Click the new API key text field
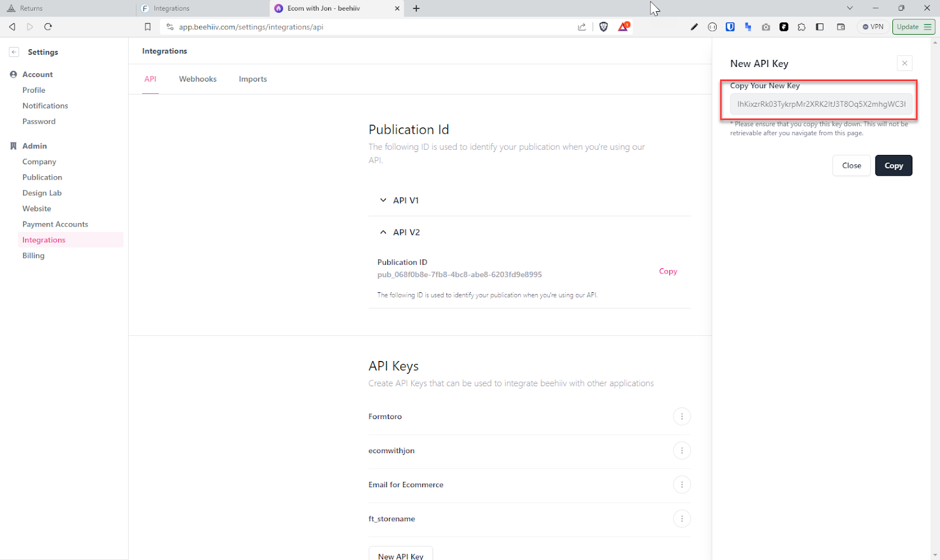Screen dimensions: 940x560 pyautogui.click(x=821, y=104)
